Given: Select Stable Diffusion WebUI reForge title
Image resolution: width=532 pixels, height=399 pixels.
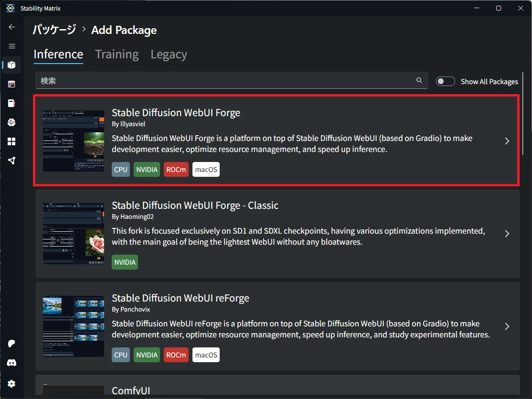Looking at the screenshot, I should pyautogui.click(x=181, y=298).
